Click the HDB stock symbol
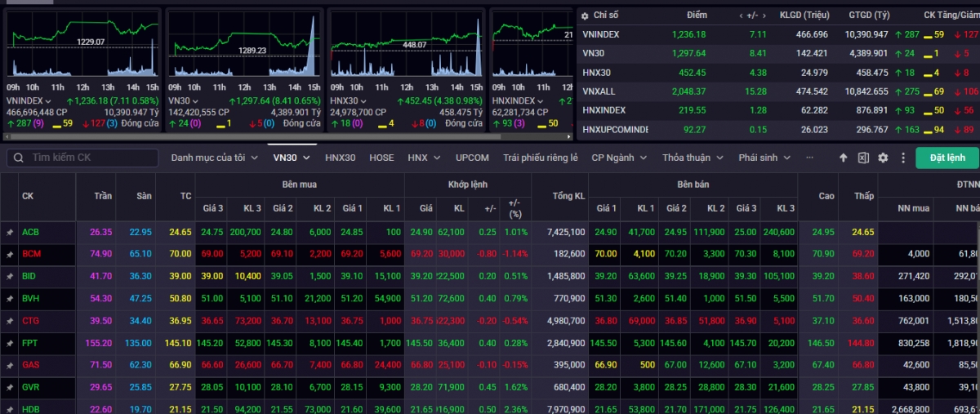Viewport: 980px width, 414px height. [x=30, y=408]
